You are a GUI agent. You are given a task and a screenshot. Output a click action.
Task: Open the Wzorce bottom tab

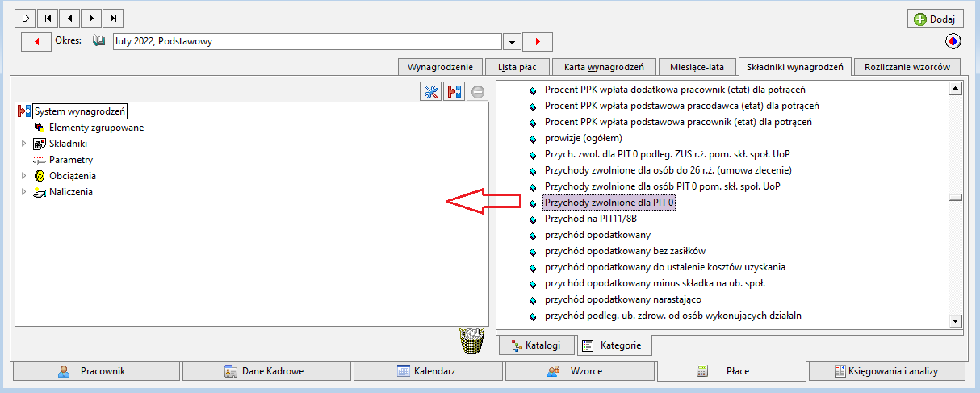(x=580, y=371)
